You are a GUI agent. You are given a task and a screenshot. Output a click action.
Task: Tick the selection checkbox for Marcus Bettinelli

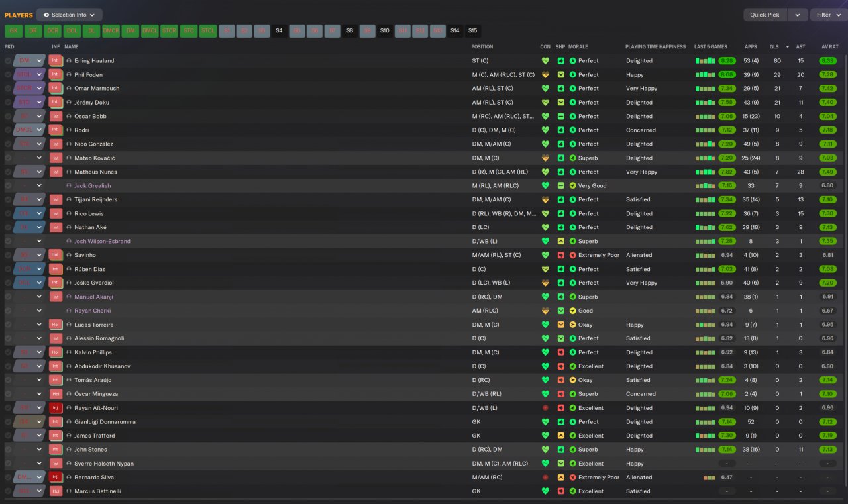point(8,491)
